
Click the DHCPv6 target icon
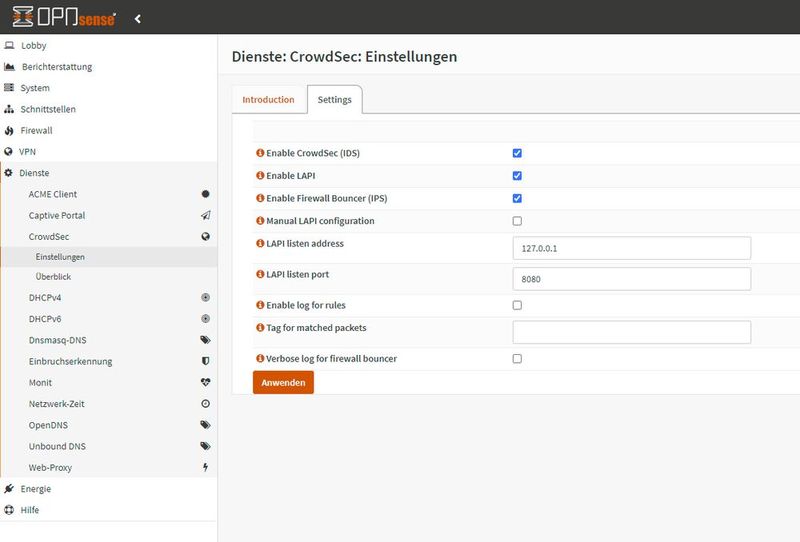pyautogui.click(x=205, y=319)
